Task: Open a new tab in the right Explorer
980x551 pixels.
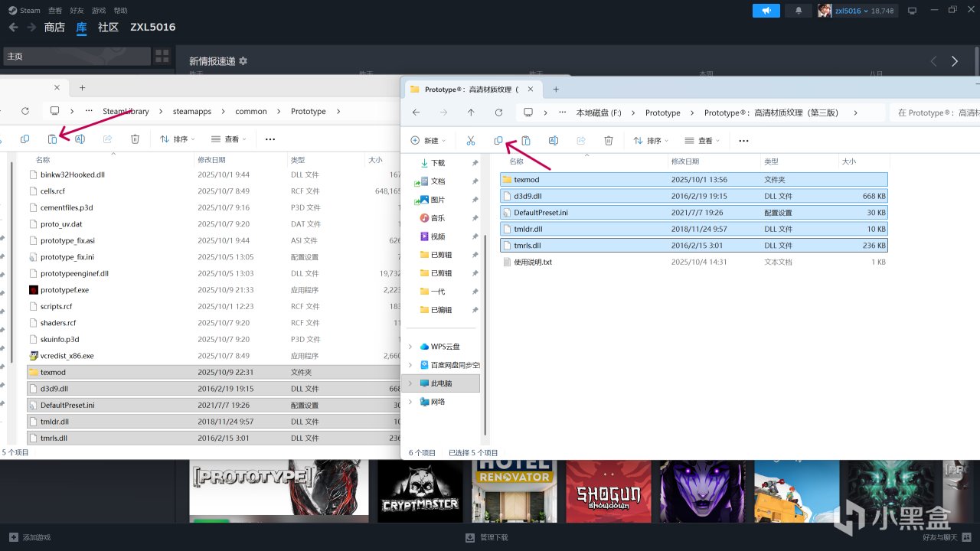Action: coord(556,89)
